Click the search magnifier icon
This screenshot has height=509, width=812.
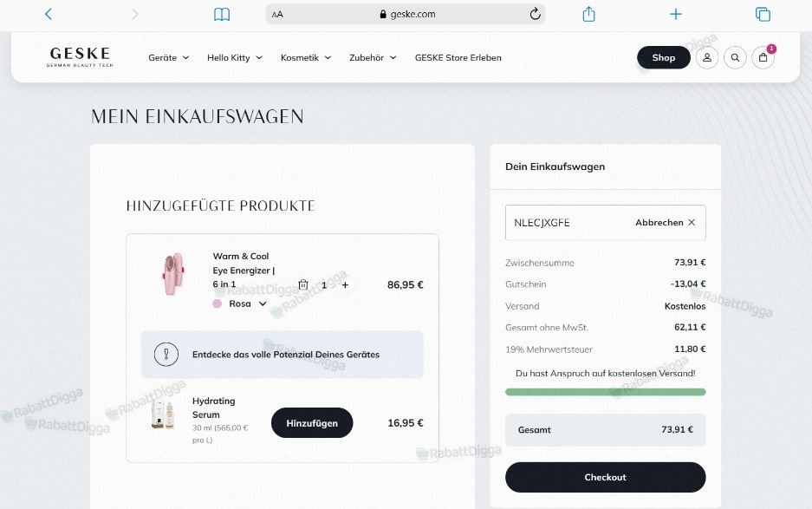735,58
